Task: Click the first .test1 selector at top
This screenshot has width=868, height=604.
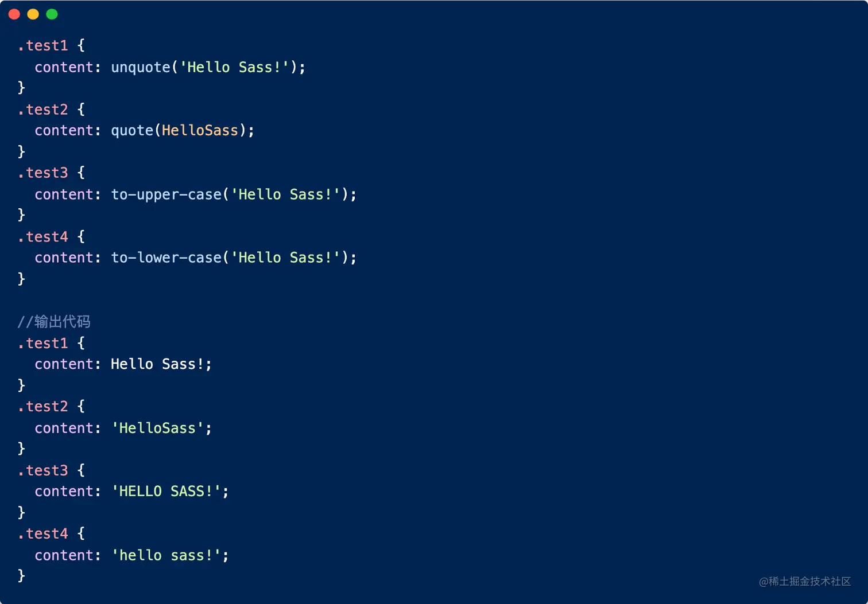Action: [43, 46]
